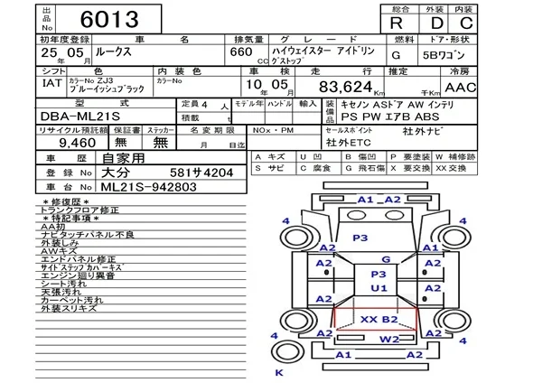The image size is (533, 392).
Task: Select the overall grade R cell
Action: click(397, 23)
